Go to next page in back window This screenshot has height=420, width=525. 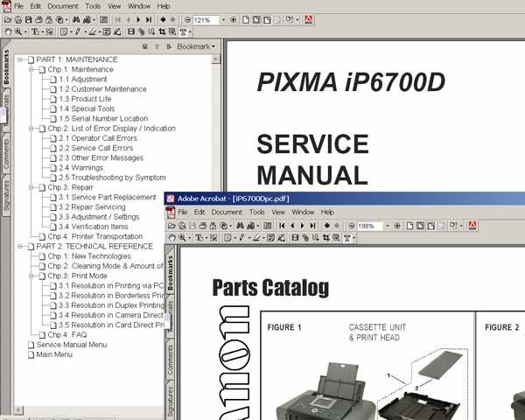[138, 20]
